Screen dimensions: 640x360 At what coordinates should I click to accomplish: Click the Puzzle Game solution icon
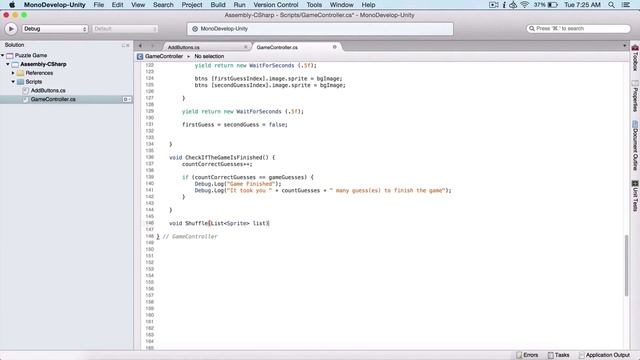10,56
